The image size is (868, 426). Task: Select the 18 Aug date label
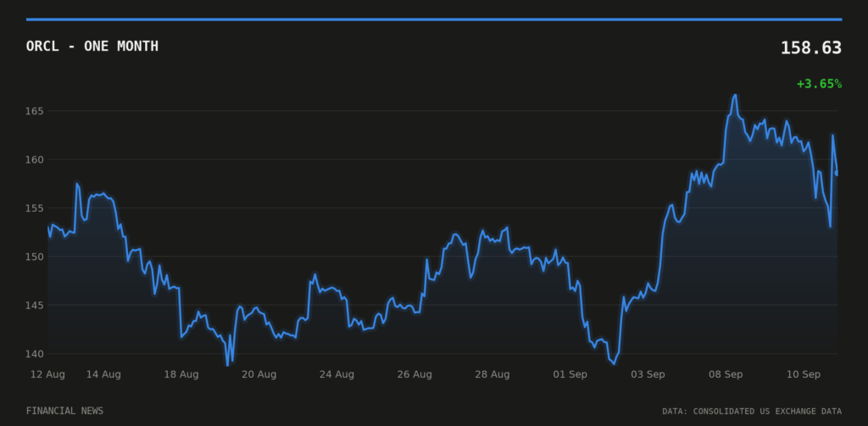pos(181,374)
